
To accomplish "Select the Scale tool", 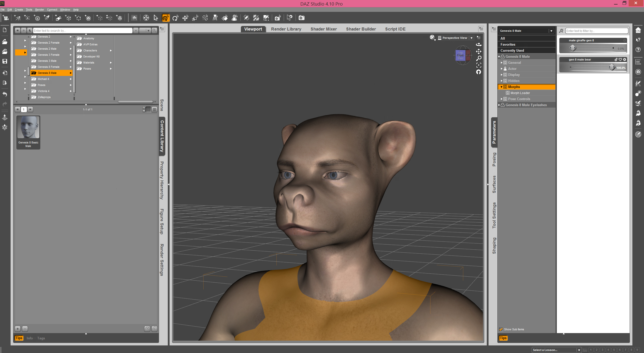I will [x=195, y=18].
